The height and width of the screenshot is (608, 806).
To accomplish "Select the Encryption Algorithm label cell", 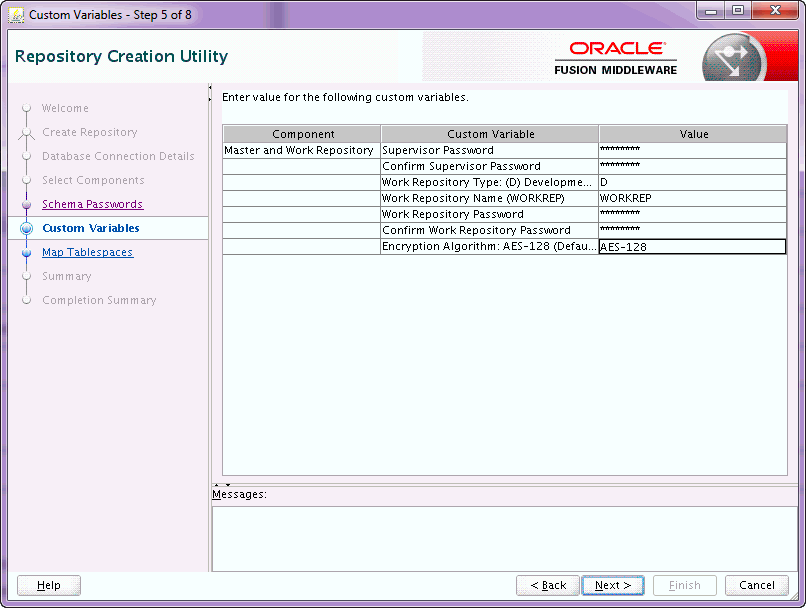I will [490, 246].
